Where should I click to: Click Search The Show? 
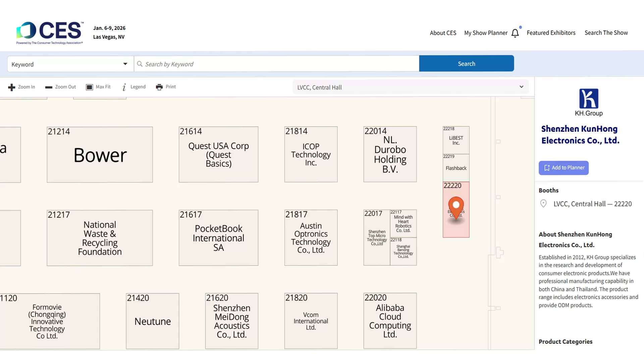click(606, 33)
